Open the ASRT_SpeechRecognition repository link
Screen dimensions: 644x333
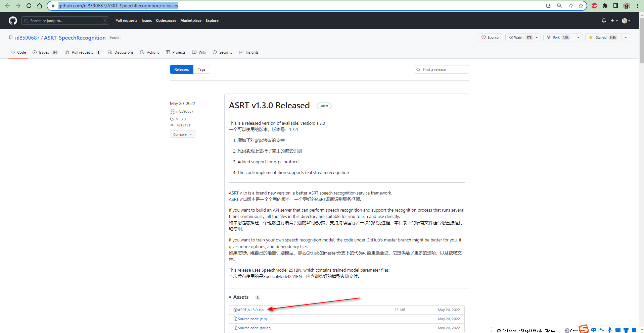75,38
